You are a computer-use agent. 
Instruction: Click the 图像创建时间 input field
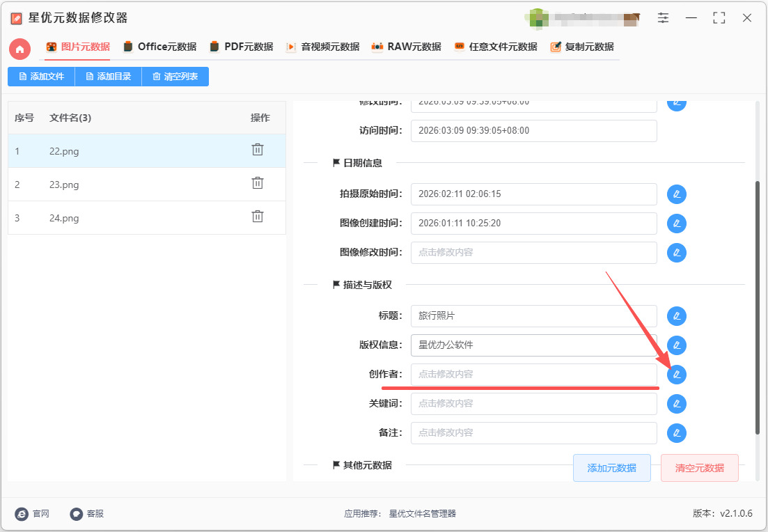pyautogui.click(x=534, y=224)
